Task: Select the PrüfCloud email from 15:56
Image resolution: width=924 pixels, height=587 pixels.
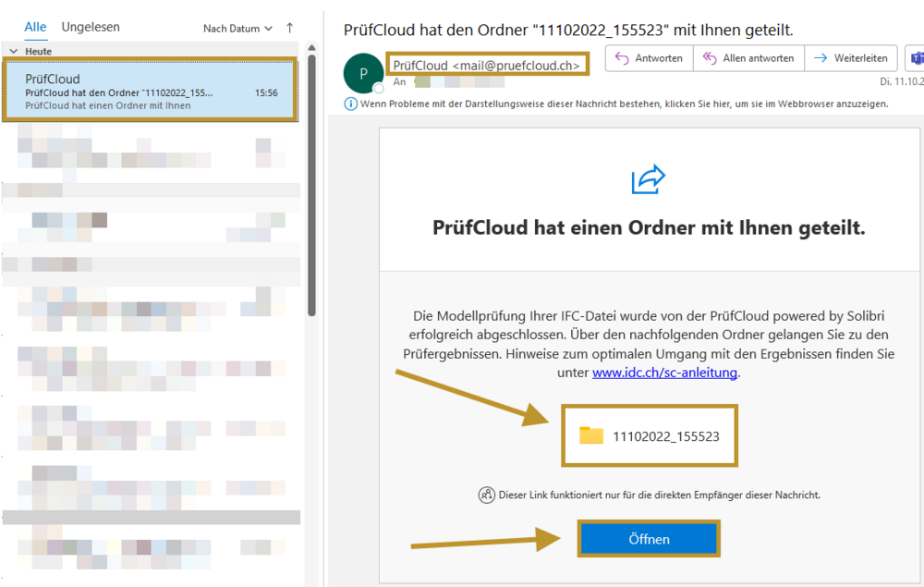Action: click(x=151, y=91)
